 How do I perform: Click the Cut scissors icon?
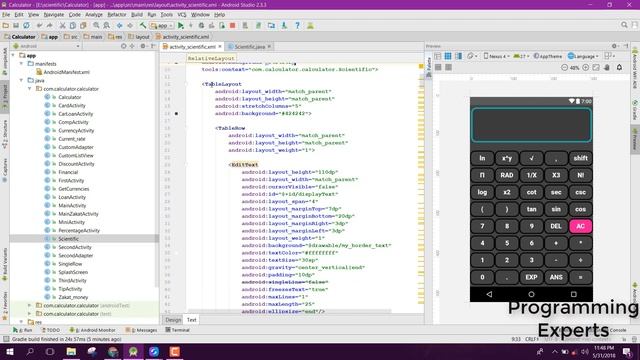(x=62, y=25)
